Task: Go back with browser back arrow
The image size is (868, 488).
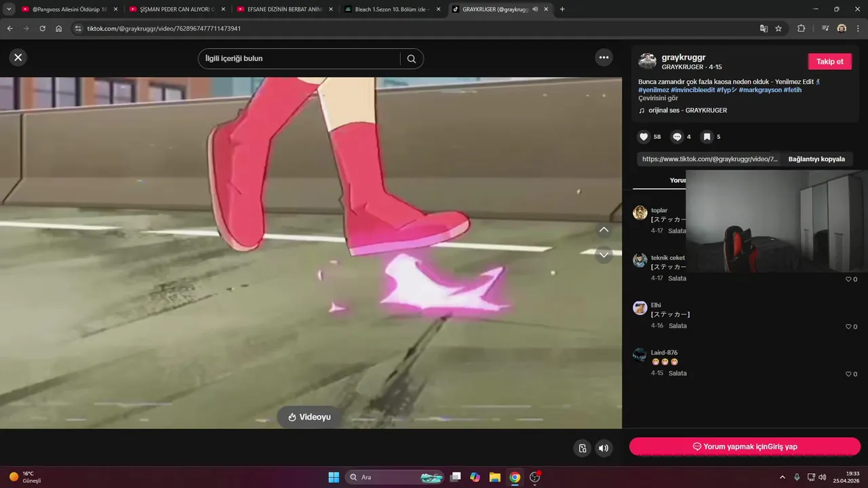Action: click(x=9, y=28)
